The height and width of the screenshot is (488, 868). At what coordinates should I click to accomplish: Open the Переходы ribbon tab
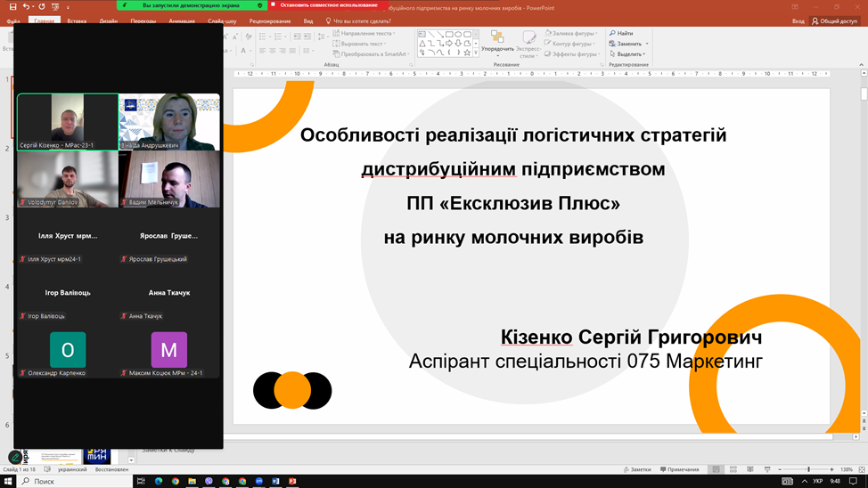tap(143, 21)
